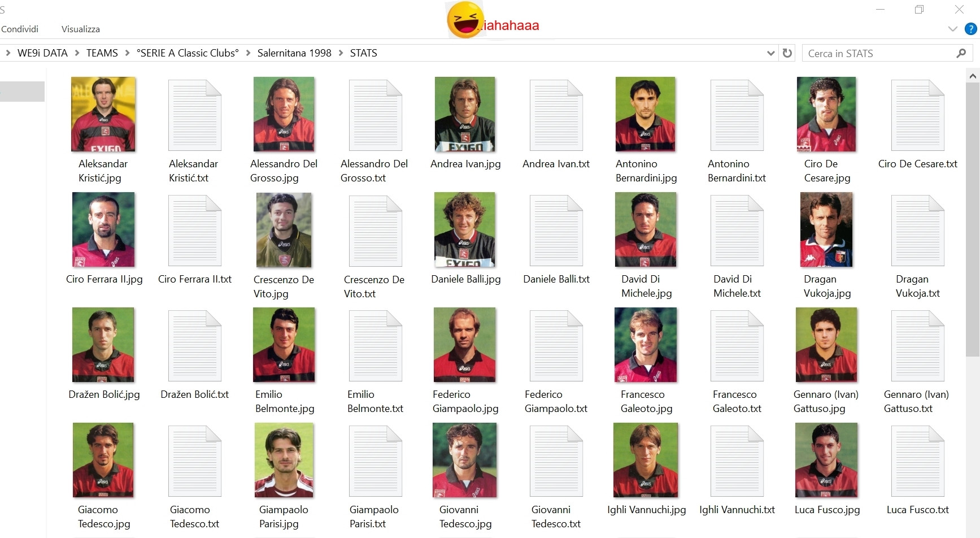Viewport: 980px width, 538px height.
Task: Expand the address bar history dropdown
Action: pos(770,53)
